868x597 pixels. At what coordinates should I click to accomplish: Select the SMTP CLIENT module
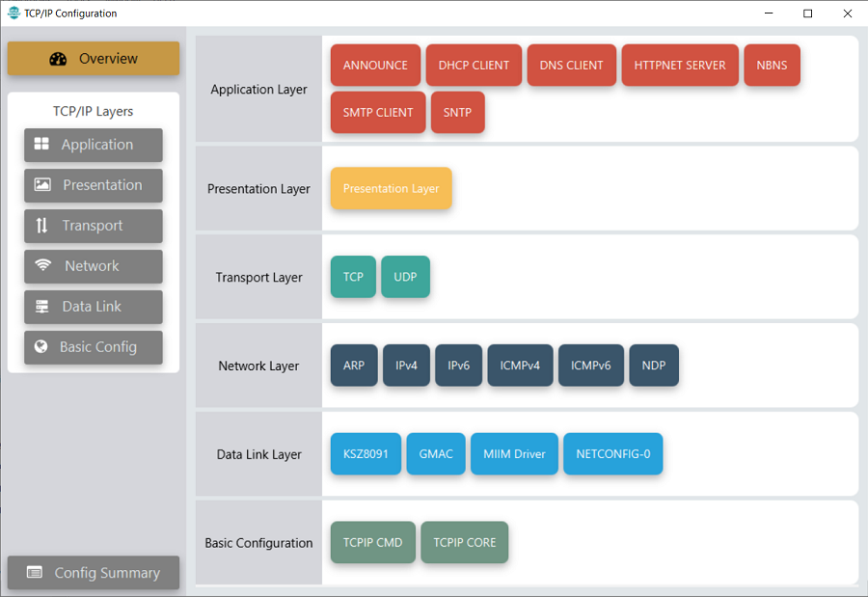pyautogui.click(x=378, y=112)
